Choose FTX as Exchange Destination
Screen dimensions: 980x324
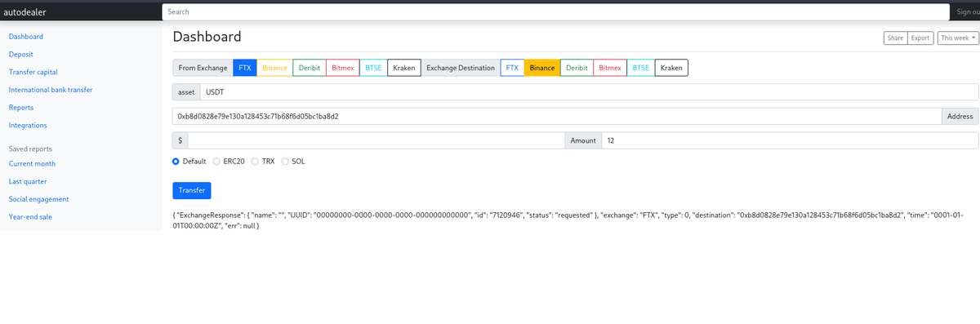pyautogui.click(x=512, y=68)
